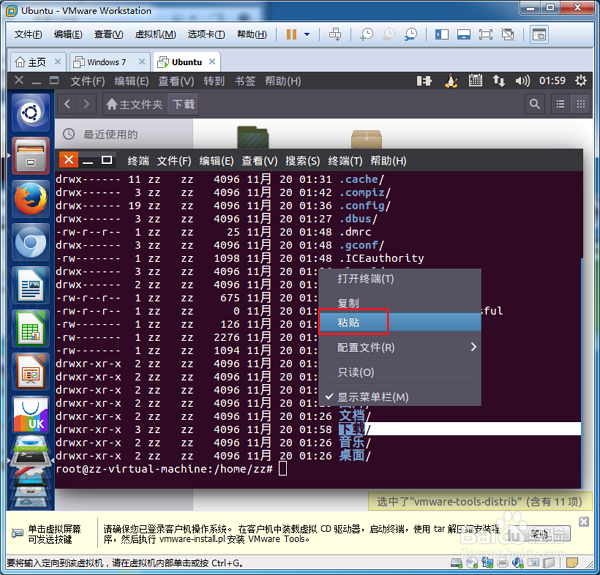Show the console view icon at the toolbar end
This screenshot has width=600, height=575.
pyautogui.click(x=539, y=35)
